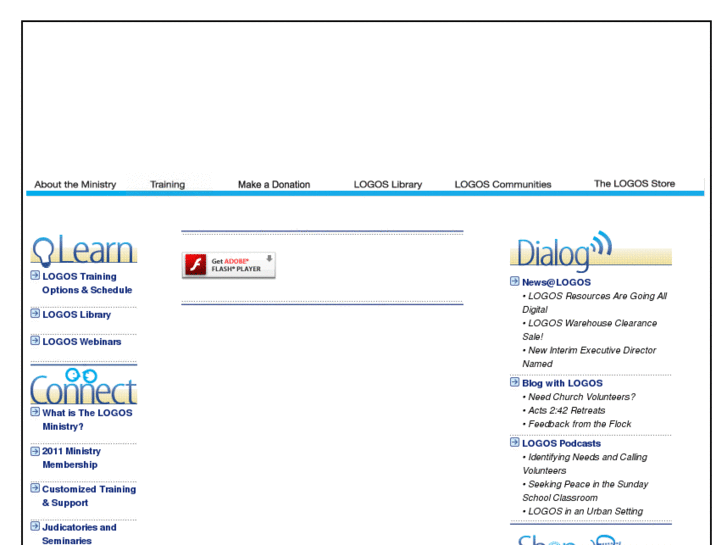Open LOGOS Library in the navigation bar
The height and width of the screenshot is (545, 727).
[388, 184]
